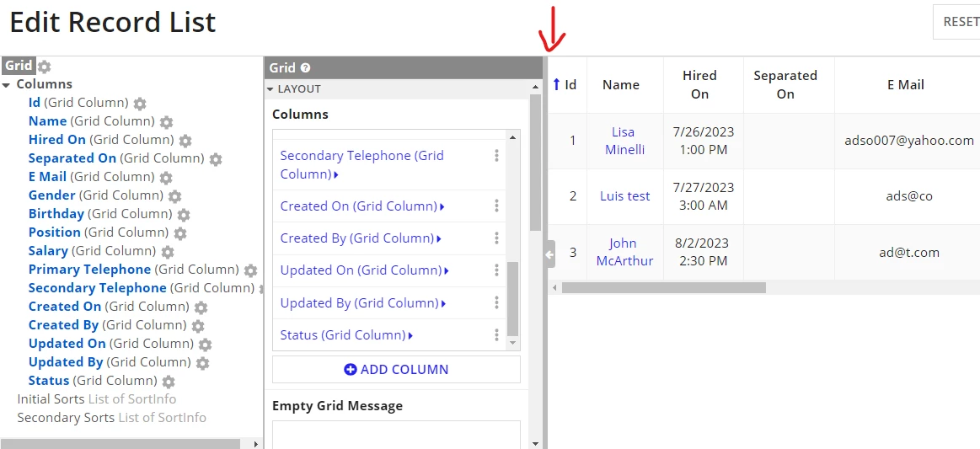Collapse the properties panel with arrow handle

tap(549, 254)
